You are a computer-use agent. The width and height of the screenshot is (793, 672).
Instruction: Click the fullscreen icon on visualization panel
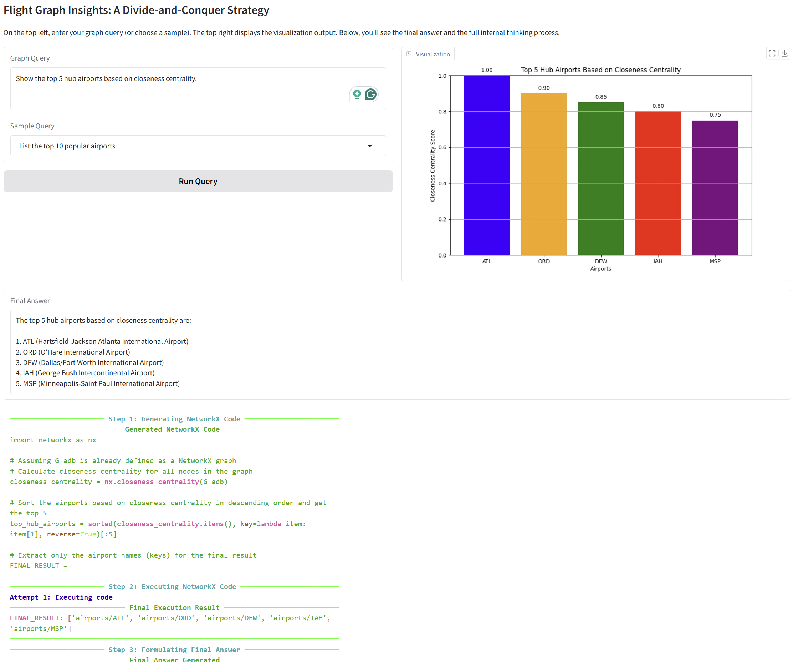click(x=772, y=54)
